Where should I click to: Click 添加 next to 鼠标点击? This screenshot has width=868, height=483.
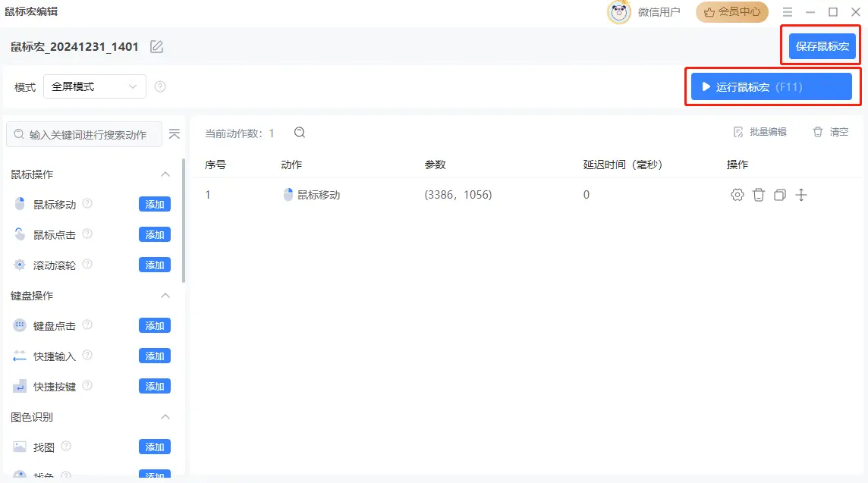click(x=154, y=234)
